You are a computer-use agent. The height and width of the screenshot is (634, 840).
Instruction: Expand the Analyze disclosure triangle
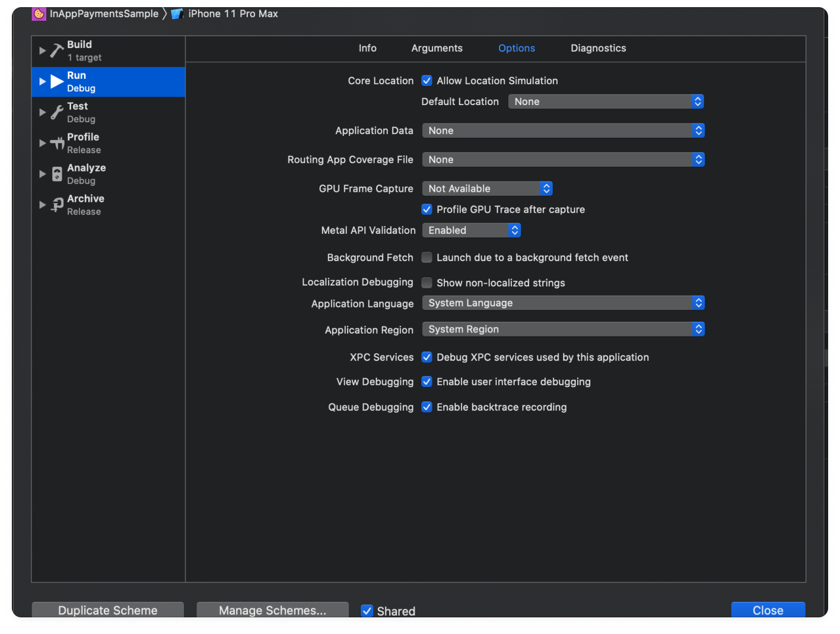tap(42, 174)
